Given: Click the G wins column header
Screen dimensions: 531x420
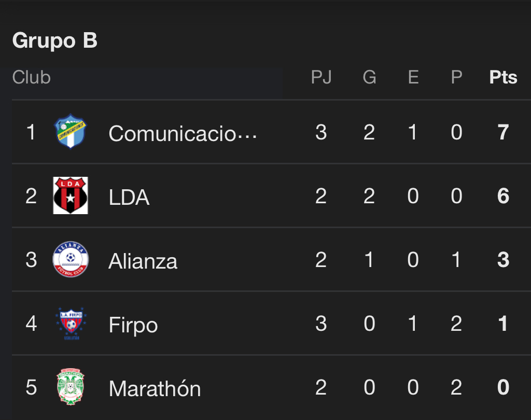Looking at the screenshot, I should tap(369, 77).
